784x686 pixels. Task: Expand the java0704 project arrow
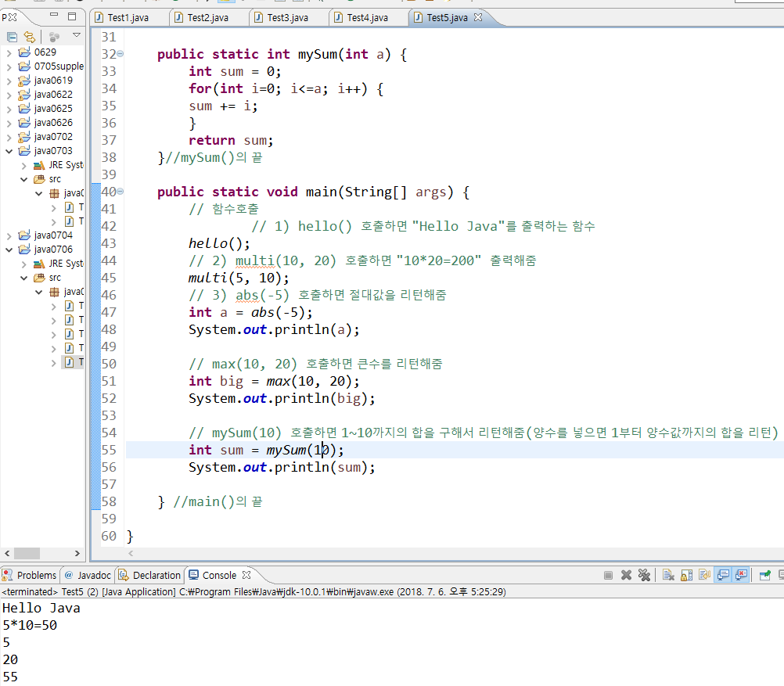[9, 235]
